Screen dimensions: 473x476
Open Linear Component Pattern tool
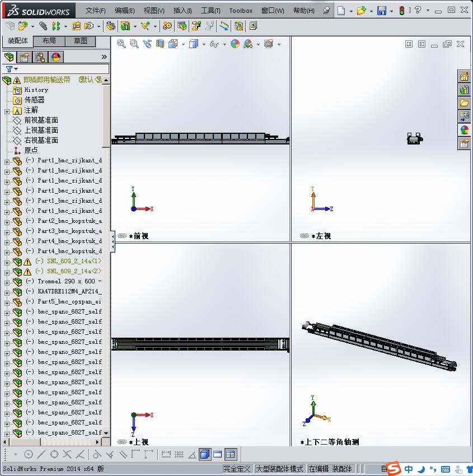click(x=56, y=26)
